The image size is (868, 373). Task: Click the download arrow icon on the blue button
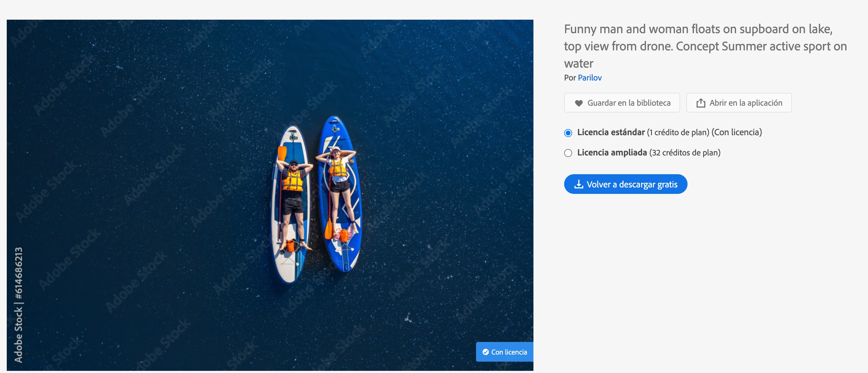point(579,184)
